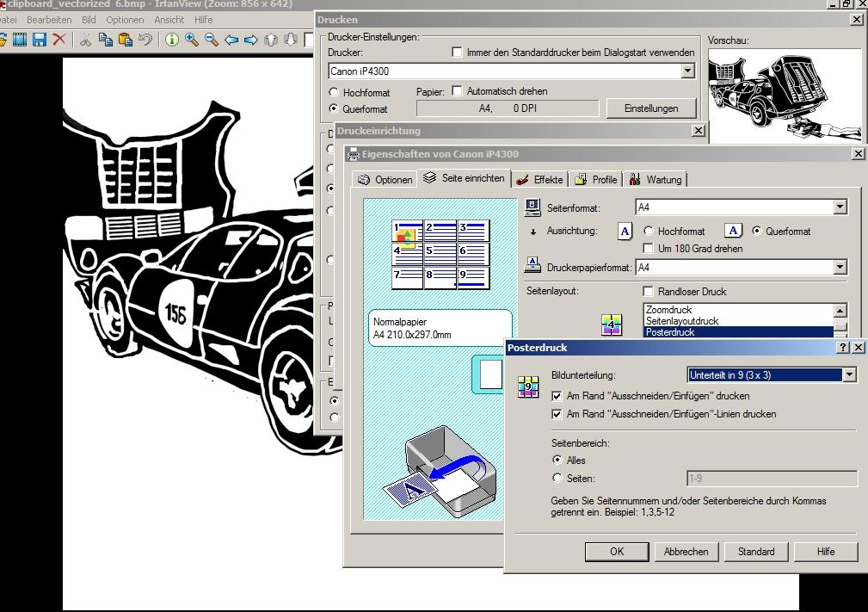
Task: Open the Drucker Canon iP4300 dropdown
Action: click(687, 71)
